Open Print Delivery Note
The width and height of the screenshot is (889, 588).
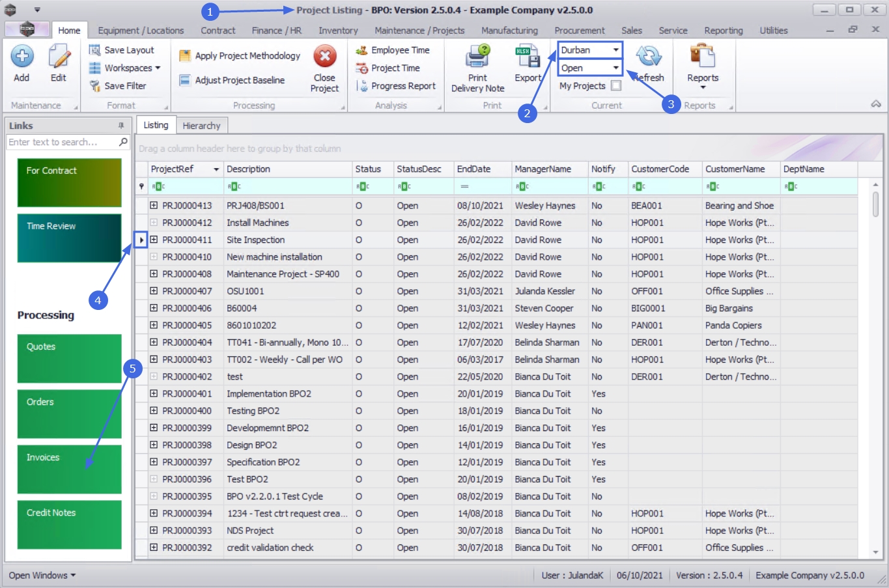click(x=477, y=57)
